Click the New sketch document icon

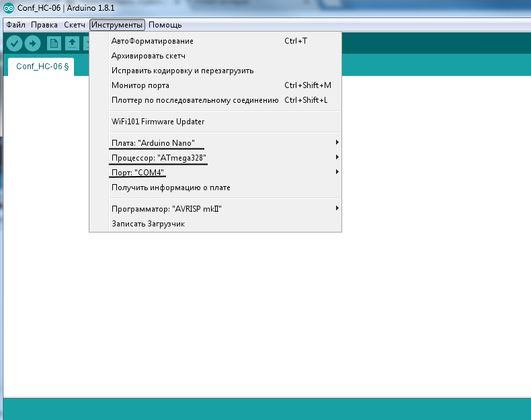click(x=54, y=43)
